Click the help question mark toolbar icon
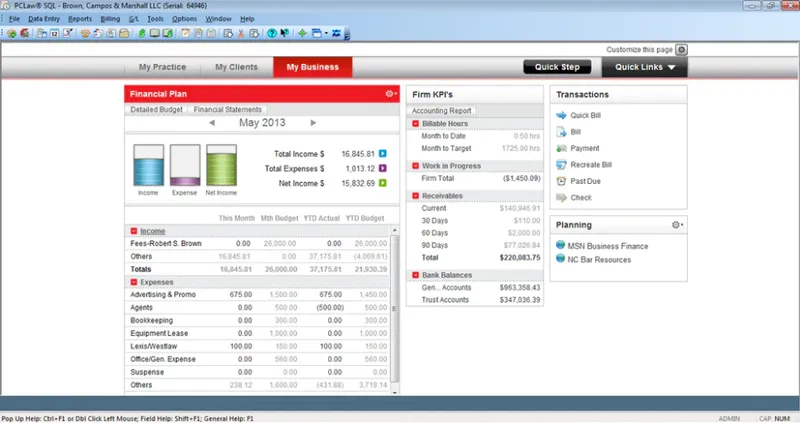The width and height of the screenshot is (800, 423). [x=272, y=33]
